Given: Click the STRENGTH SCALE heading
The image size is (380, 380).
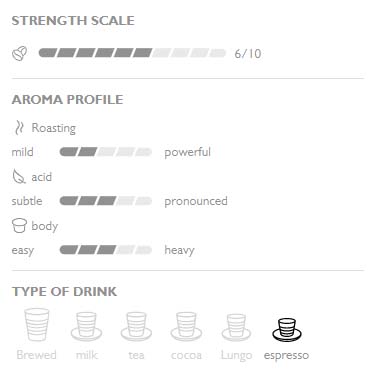Looking at the screenshot, I should point(73,21).
